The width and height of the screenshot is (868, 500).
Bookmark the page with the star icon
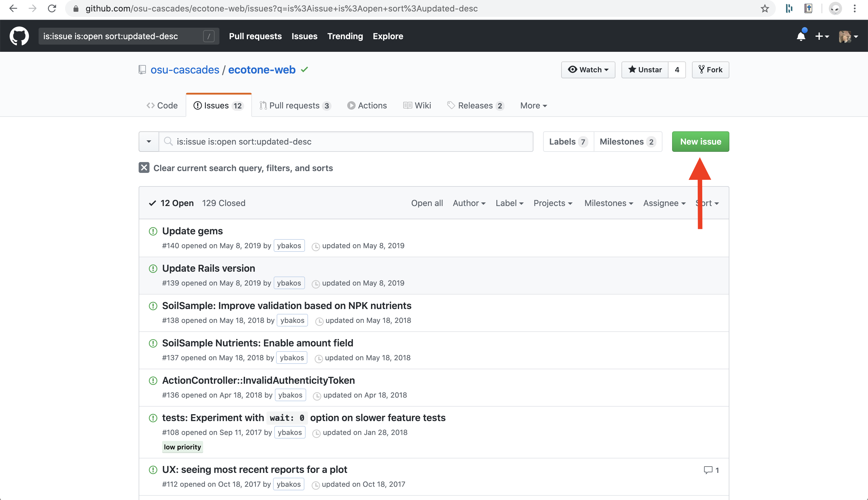765,9
